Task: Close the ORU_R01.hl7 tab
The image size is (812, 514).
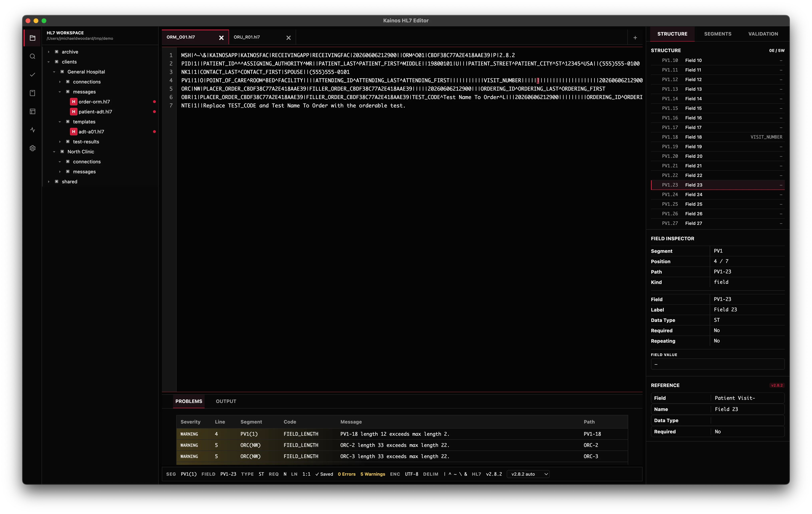Action: coord(288,37)
